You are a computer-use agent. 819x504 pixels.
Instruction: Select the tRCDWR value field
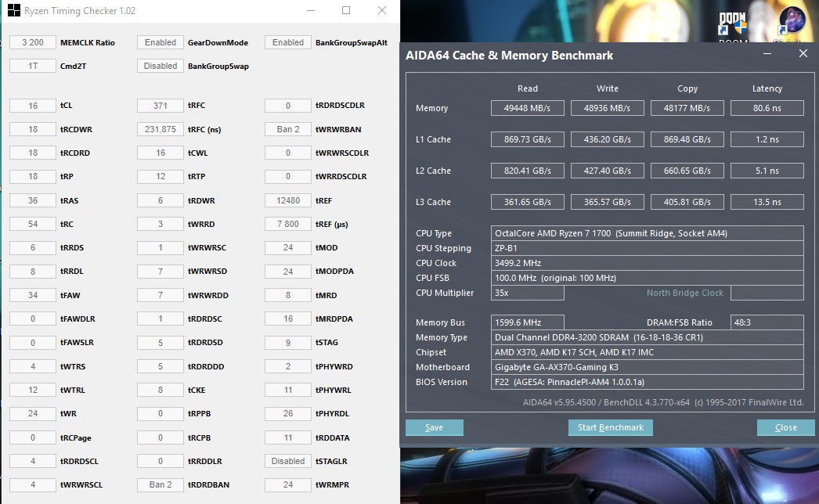click(33, 129)
